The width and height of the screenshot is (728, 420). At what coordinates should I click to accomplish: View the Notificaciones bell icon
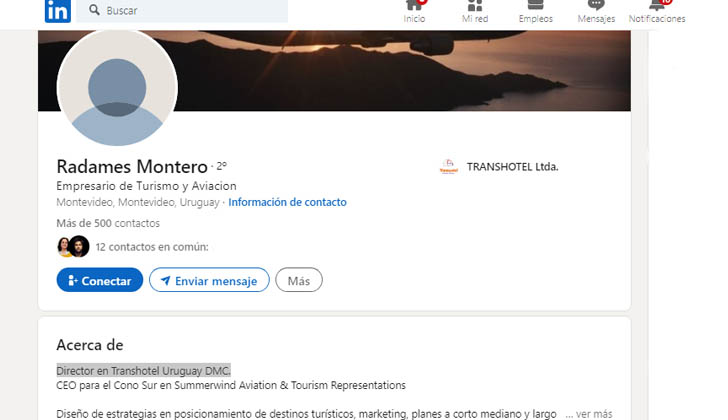[657, 5]
